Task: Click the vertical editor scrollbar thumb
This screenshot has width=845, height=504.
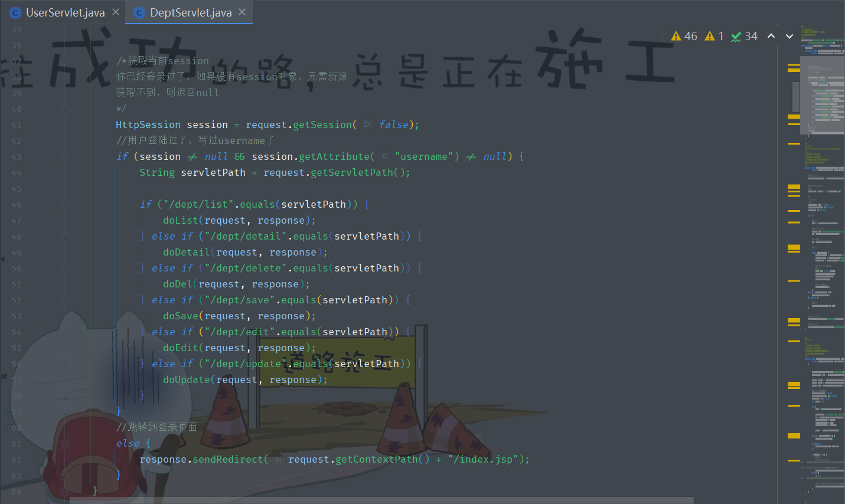Action: (x=795, y=97)
